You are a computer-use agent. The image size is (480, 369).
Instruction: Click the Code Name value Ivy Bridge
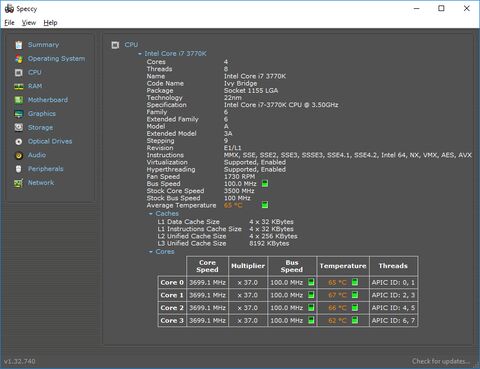pyautogui.click(x=240, y=83)
